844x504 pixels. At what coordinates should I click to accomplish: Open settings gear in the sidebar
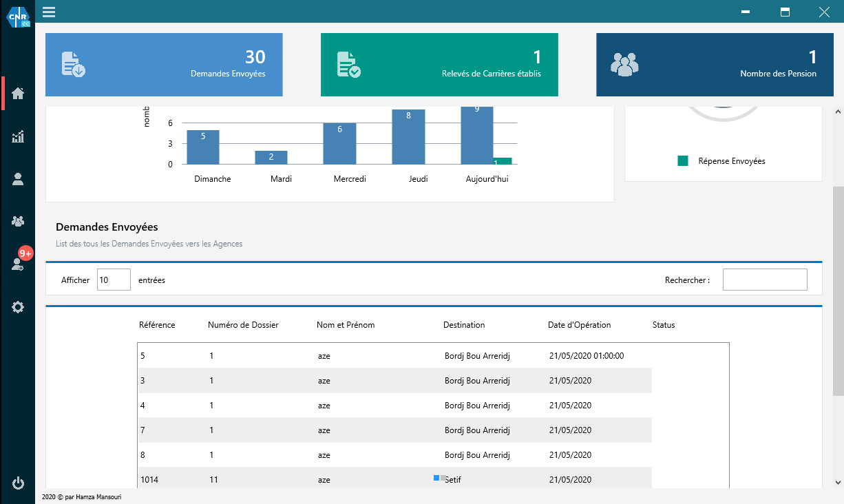[x=18, y=307]
